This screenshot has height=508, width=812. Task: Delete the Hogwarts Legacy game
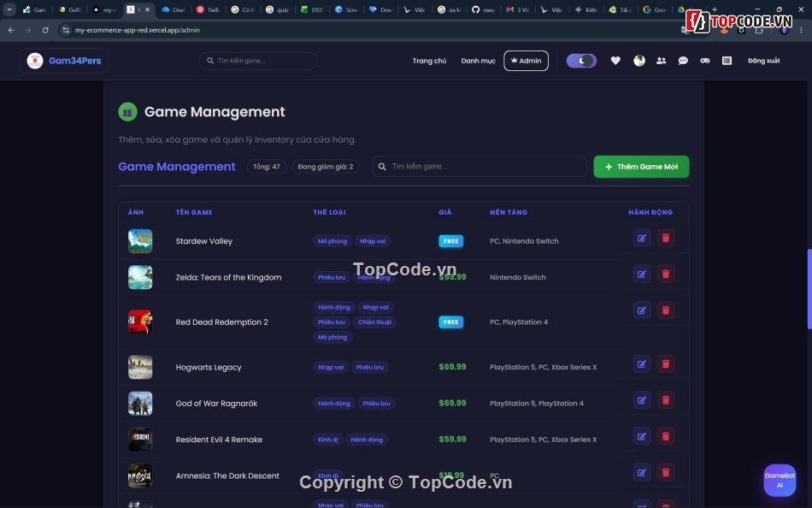666,364
